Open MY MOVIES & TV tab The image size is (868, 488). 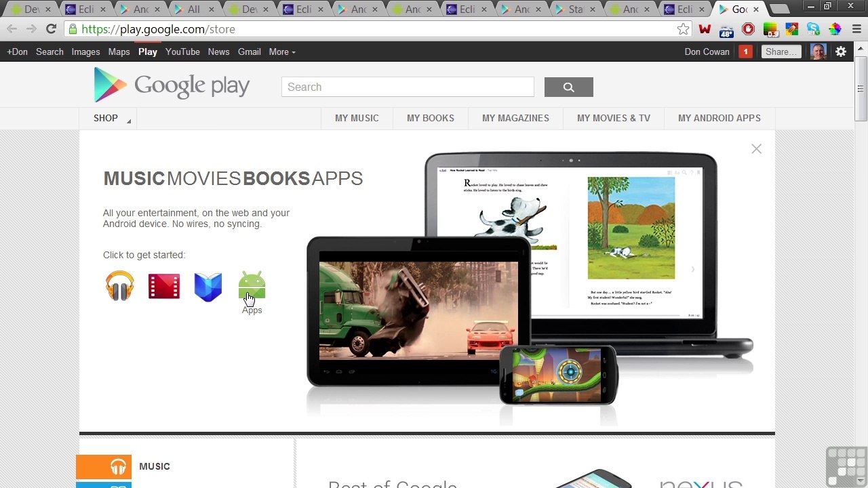(614, 118)
